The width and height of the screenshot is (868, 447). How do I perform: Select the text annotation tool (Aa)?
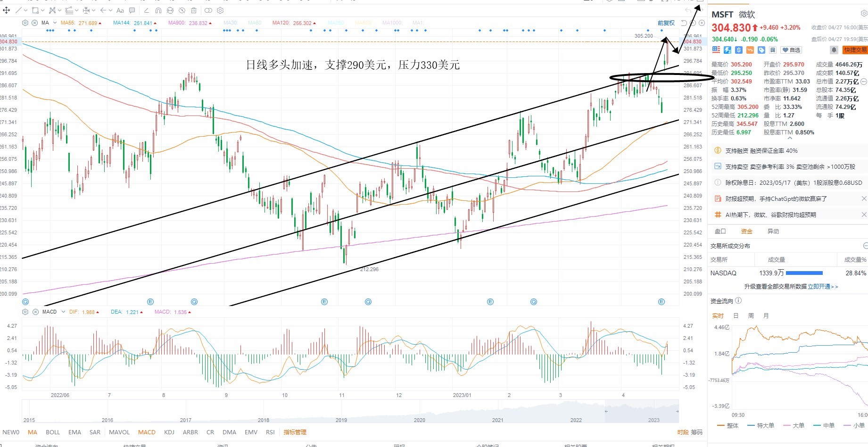[120, 10]
